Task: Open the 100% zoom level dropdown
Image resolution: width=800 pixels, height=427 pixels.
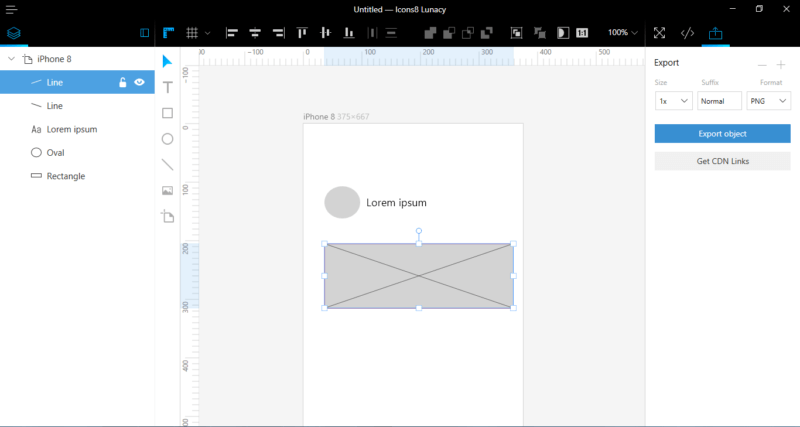Action: pos(622,33)
